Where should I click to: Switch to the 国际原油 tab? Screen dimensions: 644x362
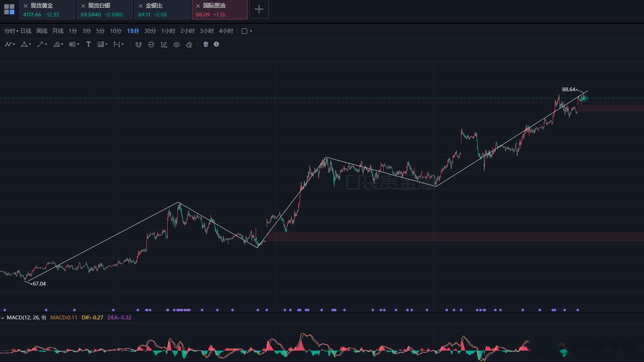219,10
